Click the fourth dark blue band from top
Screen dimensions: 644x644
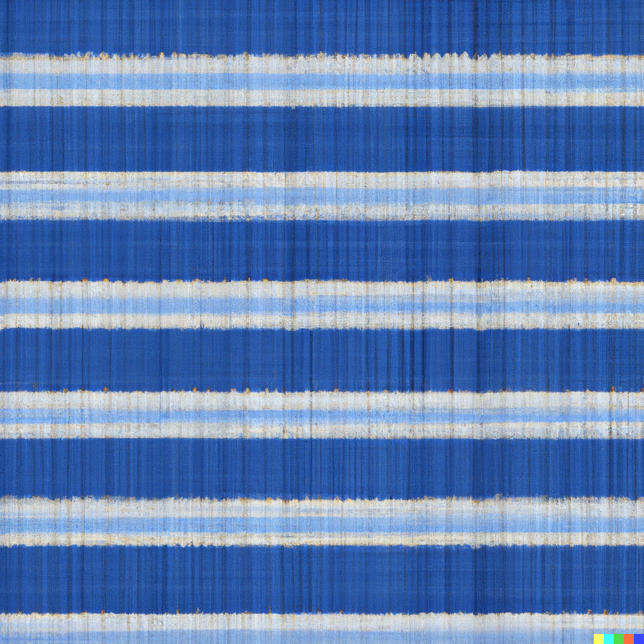click(x=322, y=359)
